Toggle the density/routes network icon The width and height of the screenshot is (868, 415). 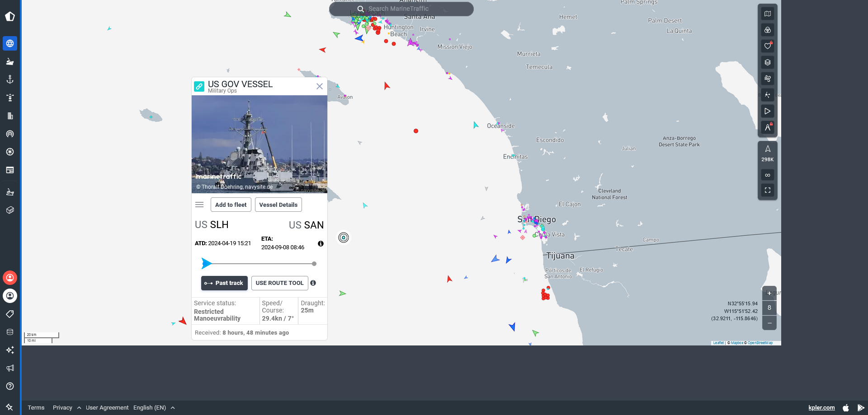768,95
